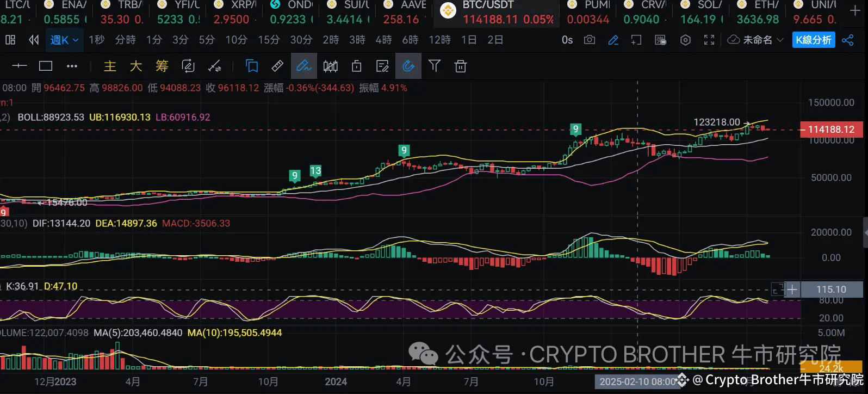
Task: Switch to the 1秒 interval
Action: (x=97, y=40)
